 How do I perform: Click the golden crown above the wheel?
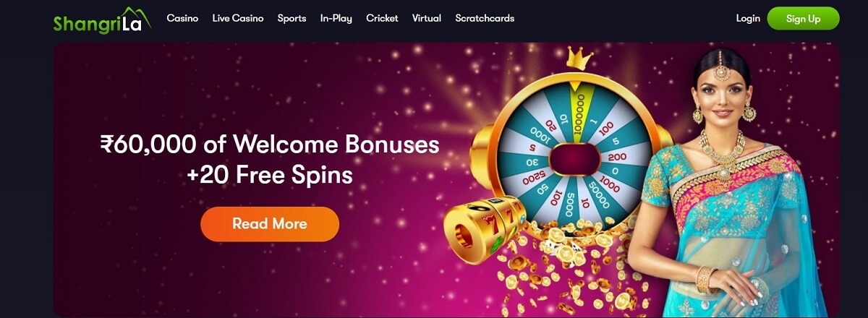click(579, 58)
